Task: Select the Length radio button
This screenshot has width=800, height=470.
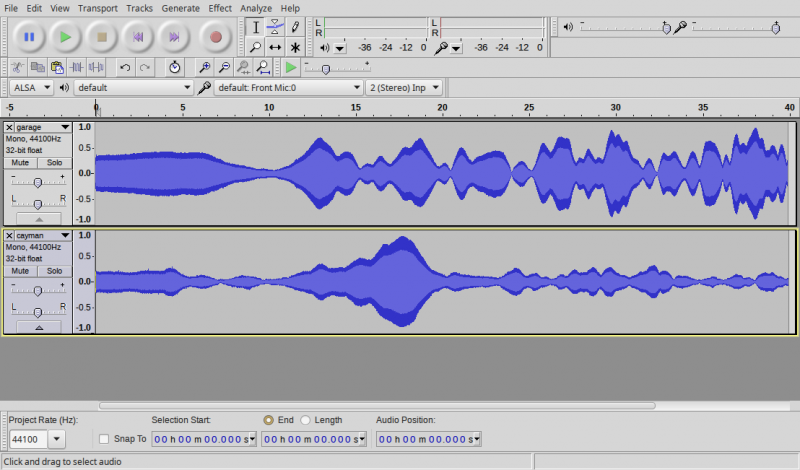Action: click(x=305, y=420)
